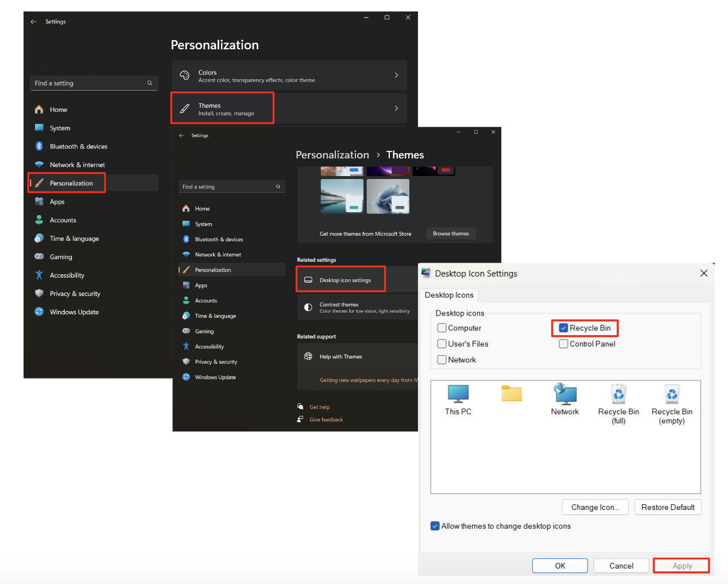Expand the Colors settings row chevron
The width and height of the screenshot is (728, 584).
[x=396, y=75]
